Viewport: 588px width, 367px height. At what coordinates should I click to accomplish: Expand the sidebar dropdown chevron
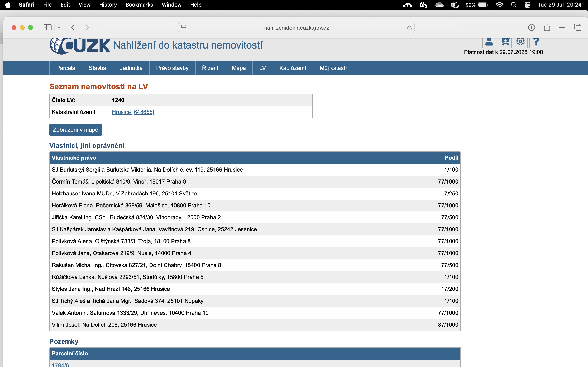(59, 28)
